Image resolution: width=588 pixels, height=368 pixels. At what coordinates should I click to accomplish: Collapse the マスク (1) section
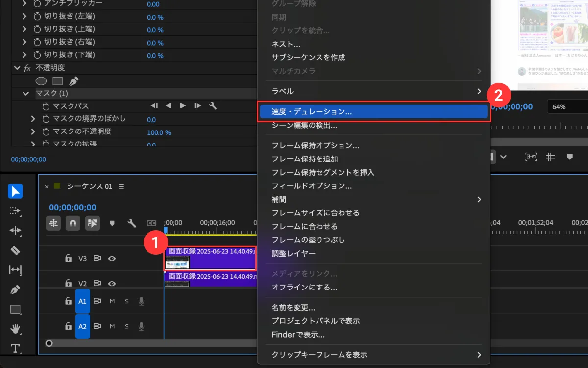click(25, 93)
